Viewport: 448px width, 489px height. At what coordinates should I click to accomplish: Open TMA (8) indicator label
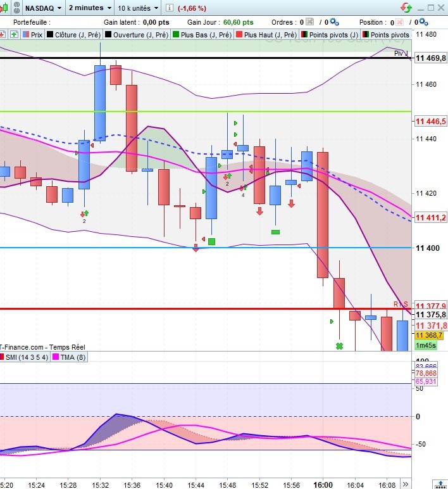(x=69, y=357)
